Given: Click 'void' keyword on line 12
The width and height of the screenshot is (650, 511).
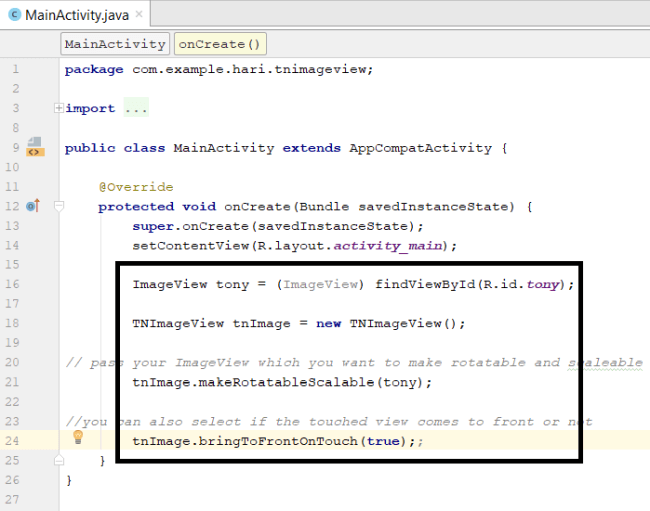Looking at the screenshot, I should [199, 206].
